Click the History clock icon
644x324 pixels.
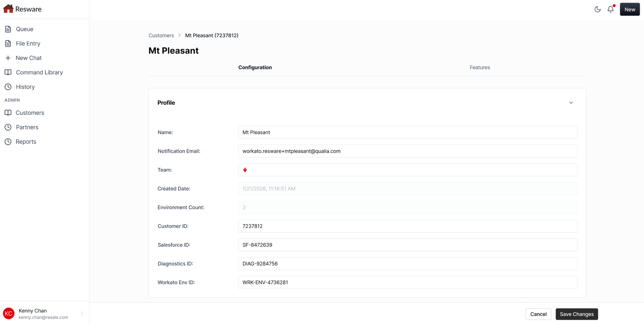pyautogui.click(x=8, y=87)
